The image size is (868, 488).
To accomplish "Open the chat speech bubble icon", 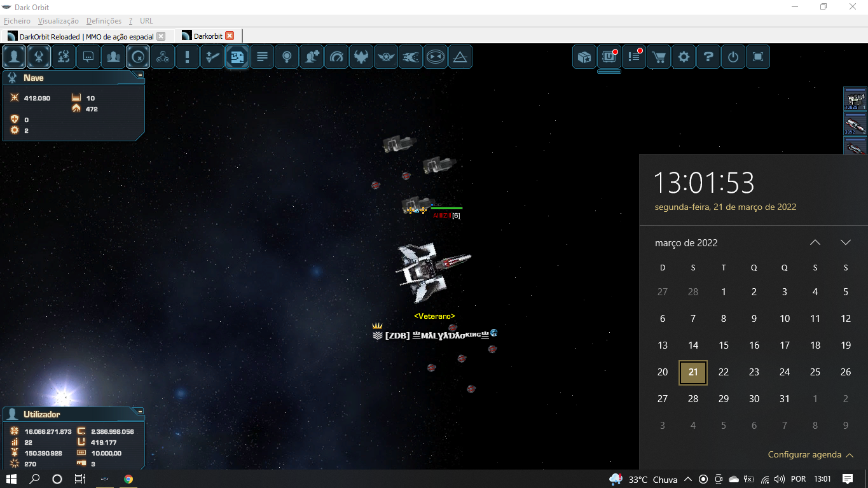I will tap(88, 57).
